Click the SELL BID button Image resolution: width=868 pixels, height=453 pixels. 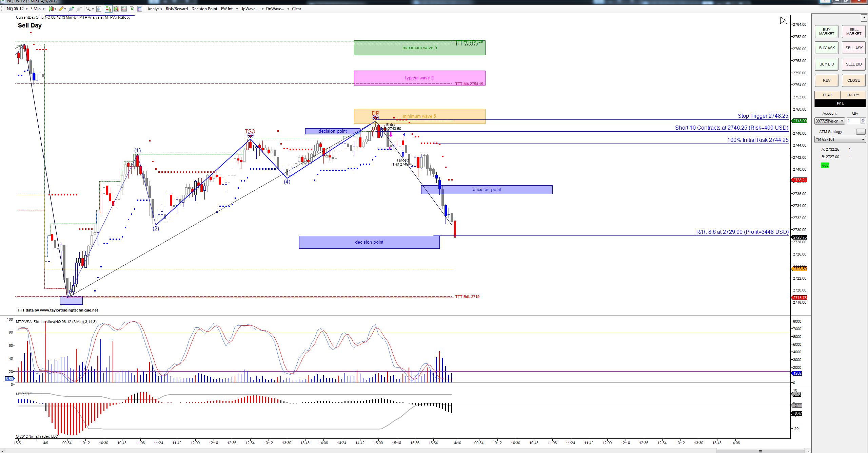click(854, 64)
